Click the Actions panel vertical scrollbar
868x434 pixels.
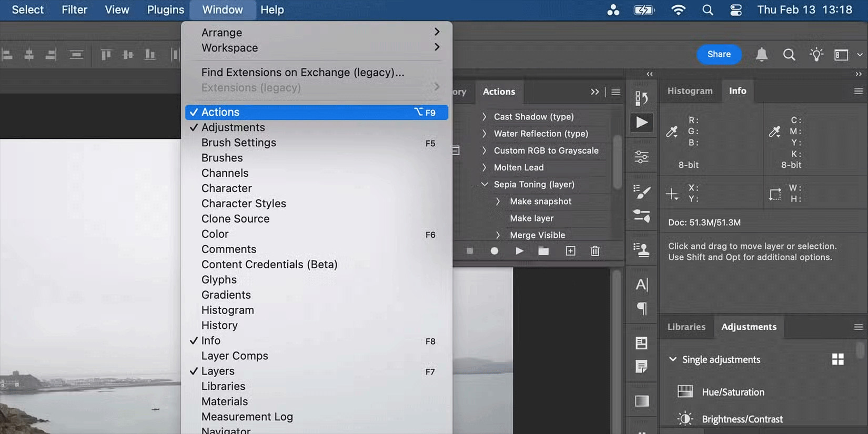(x=617, y=161)
